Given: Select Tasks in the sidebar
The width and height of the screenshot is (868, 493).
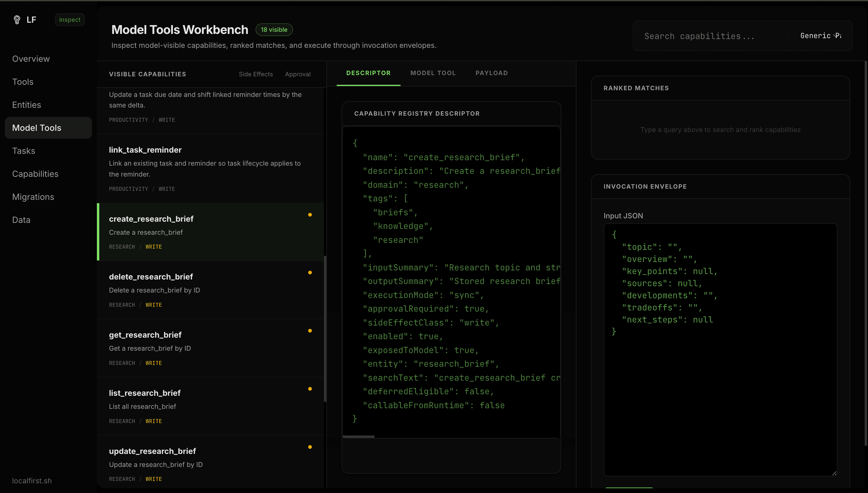Looking at the screenshot, I should [x=24, y=151].
